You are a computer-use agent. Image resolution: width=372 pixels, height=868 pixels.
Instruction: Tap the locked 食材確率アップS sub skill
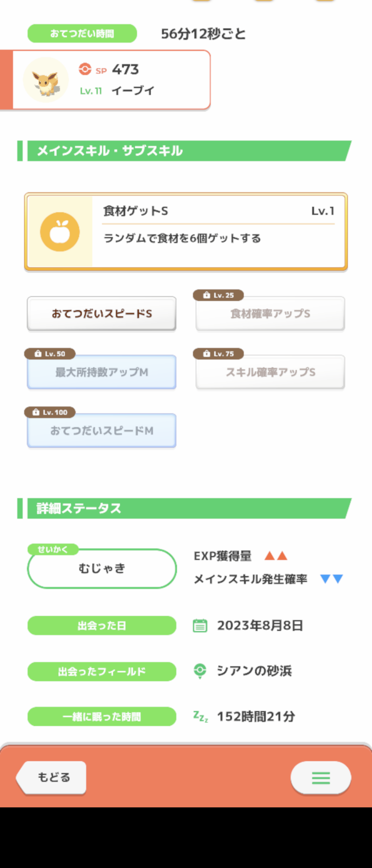click(270, 314)
